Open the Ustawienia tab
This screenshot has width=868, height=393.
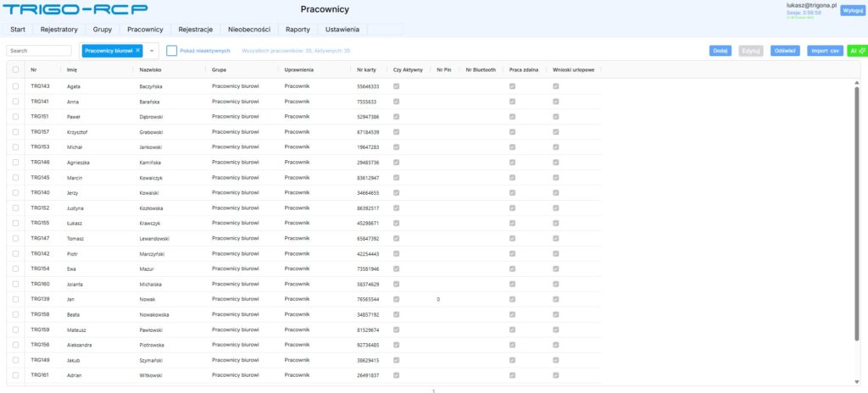click(x=342, y=30)
